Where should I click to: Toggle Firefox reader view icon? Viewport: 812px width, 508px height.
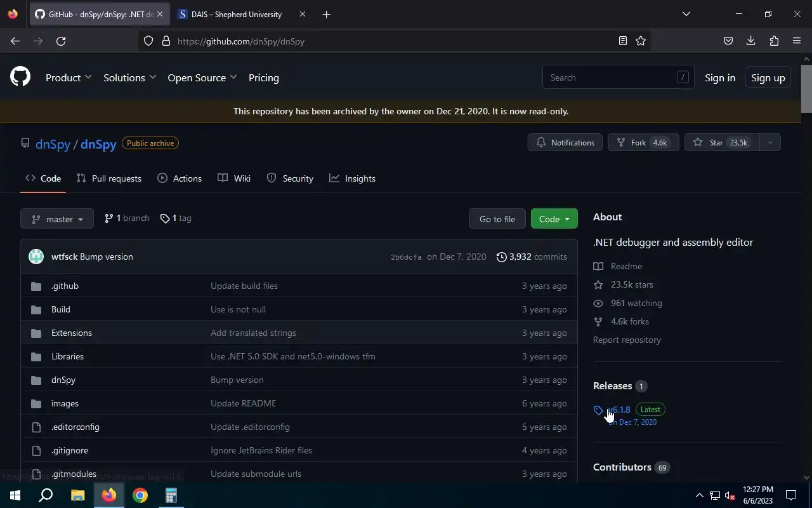[x=623, y=41]
